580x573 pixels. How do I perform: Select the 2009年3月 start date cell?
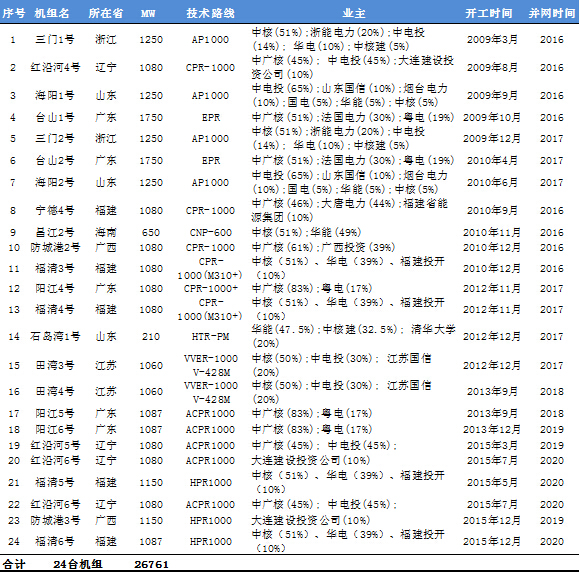[x=492, y=39]
